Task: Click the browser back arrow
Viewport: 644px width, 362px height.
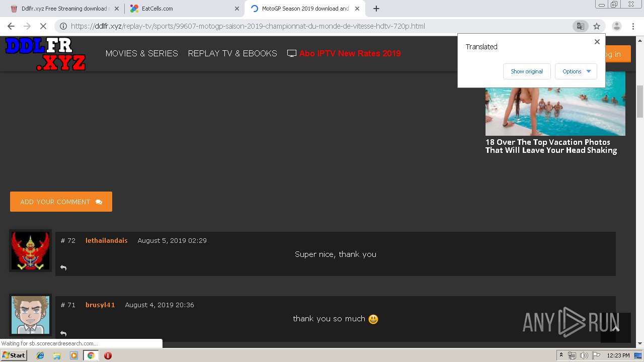Action: 11,26
